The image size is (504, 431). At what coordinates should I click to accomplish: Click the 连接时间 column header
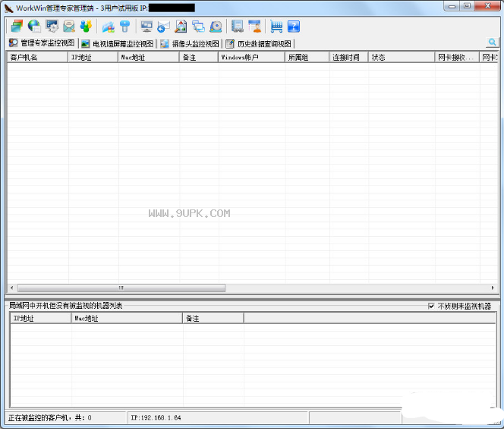pyautogui.click(x=348, y=57)
